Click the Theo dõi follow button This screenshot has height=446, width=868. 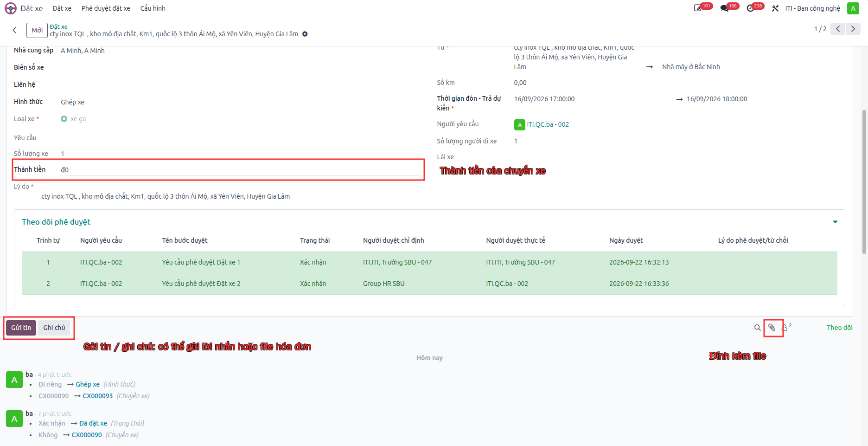point(840,328)
